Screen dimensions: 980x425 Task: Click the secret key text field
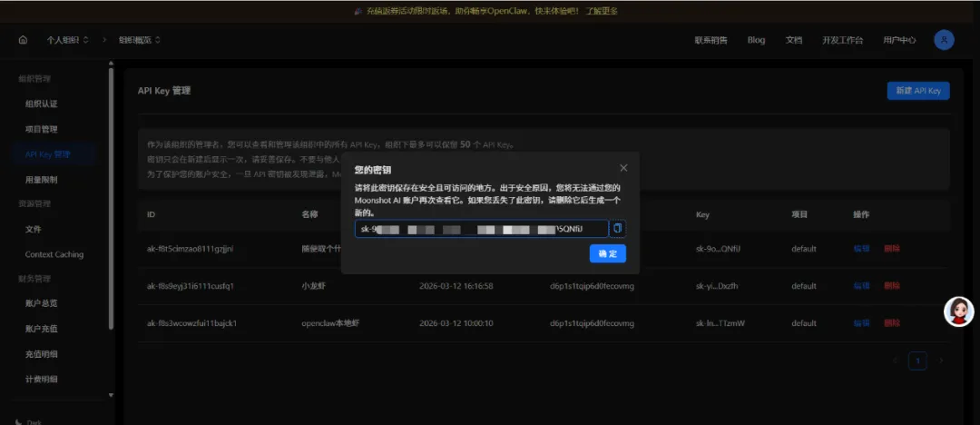point(481,229)
